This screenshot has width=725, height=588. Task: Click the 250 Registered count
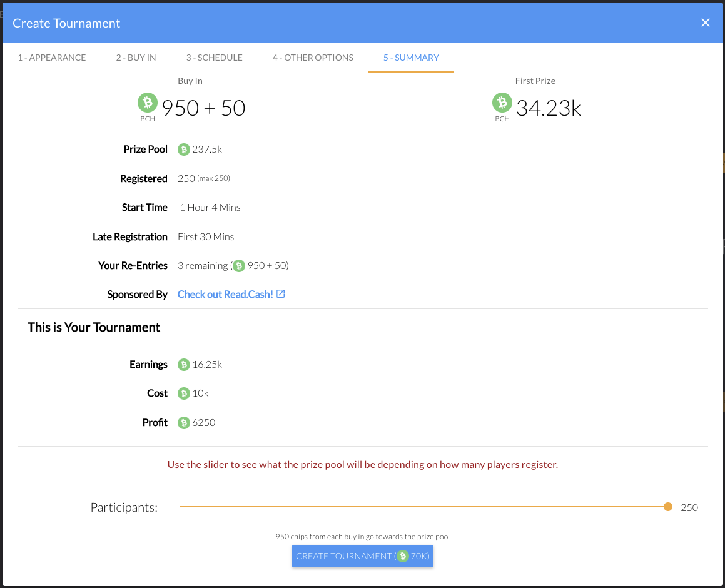186,178
